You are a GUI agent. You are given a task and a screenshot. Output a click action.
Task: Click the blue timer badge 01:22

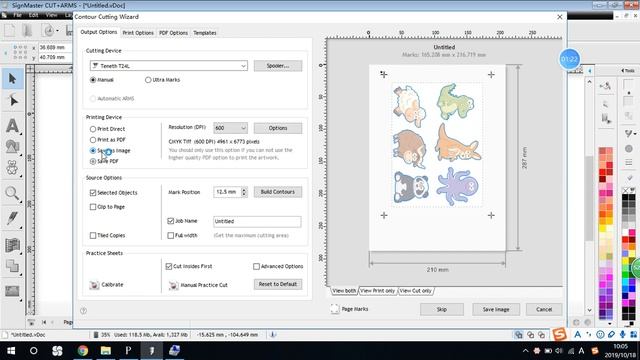click(x=569, y=59)
